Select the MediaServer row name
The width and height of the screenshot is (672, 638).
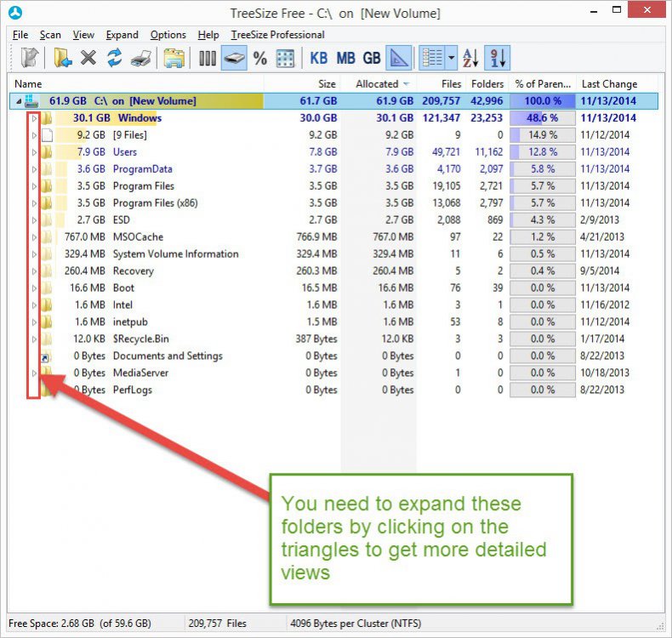140,373
